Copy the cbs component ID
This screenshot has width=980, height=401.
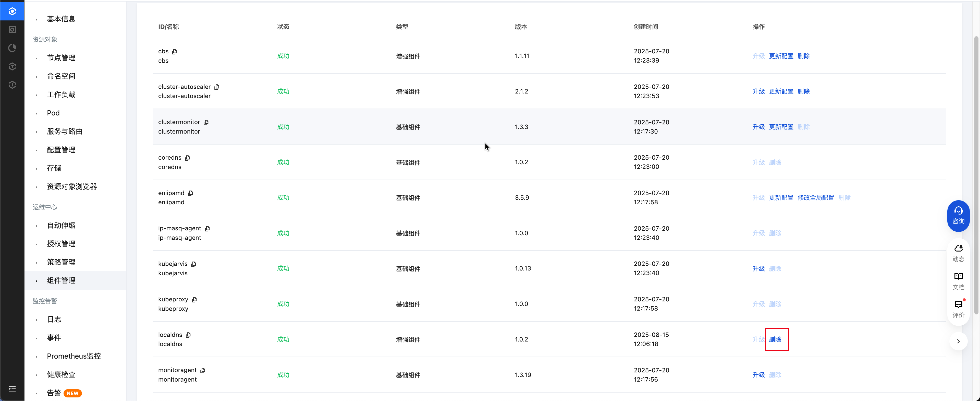174,51
